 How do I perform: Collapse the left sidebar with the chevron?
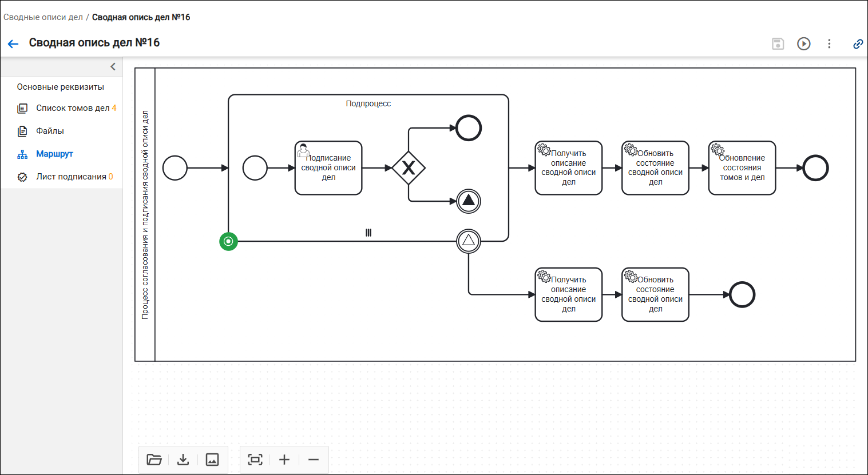113,67
